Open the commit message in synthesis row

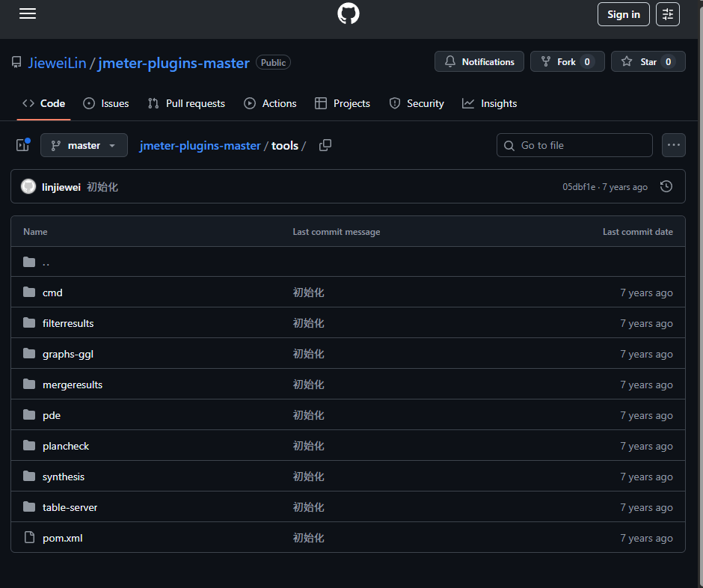pos(308,477)
